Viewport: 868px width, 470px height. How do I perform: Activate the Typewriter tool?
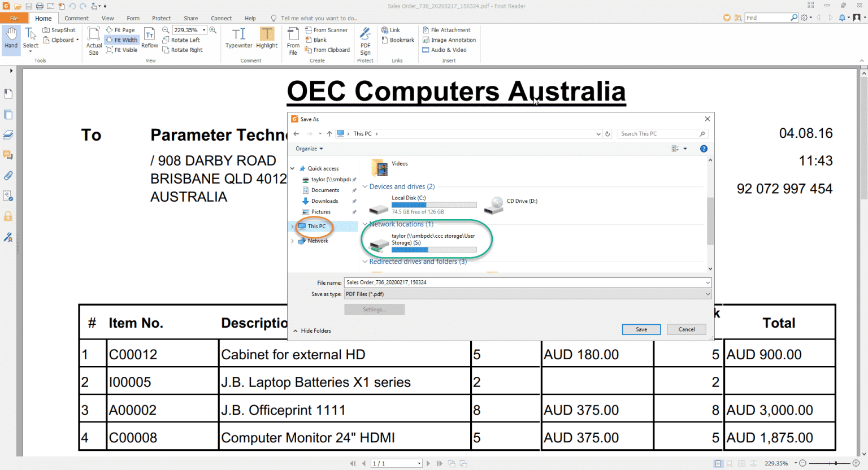click(x=238, y=38)
